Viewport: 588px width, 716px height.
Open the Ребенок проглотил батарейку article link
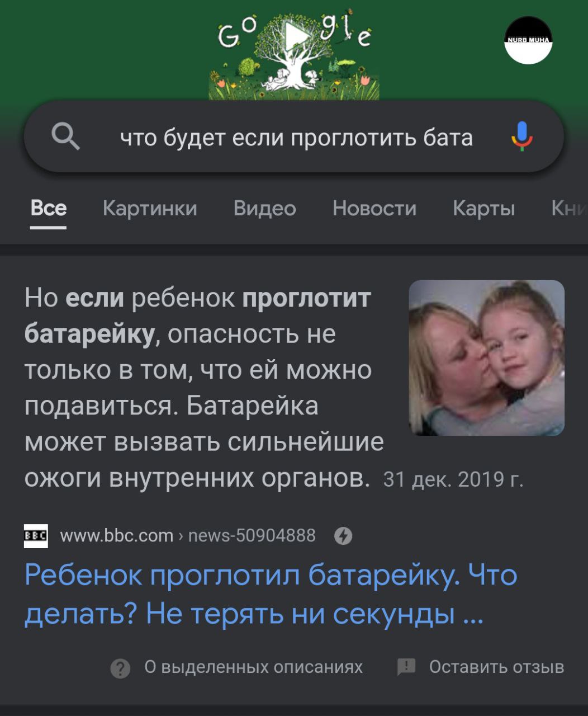coord(271,595)
